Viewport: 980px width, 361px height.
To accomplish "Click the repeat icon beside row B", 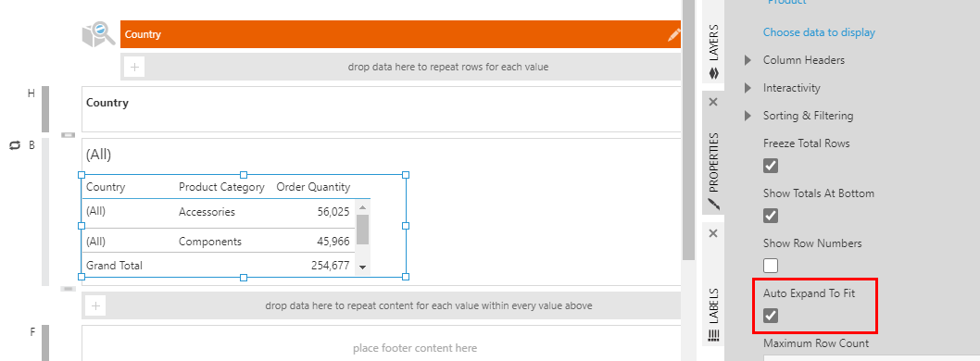I will click(15, 145).
